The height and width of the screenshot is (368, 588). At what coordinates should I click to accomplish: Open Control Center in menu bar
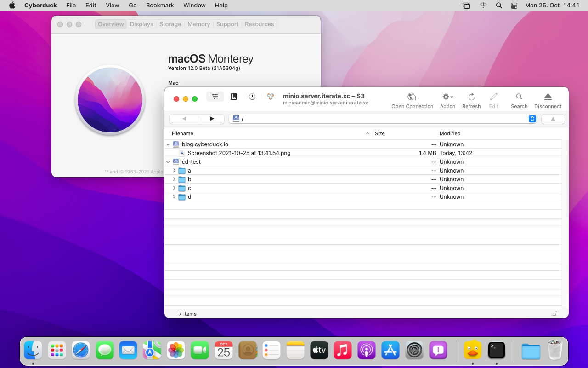pyautogui.click(x=514, y=6)
